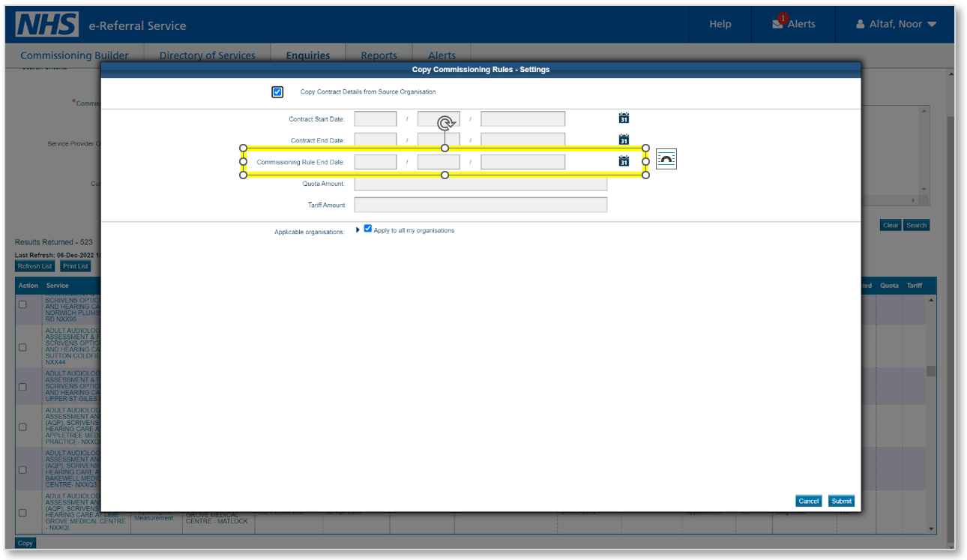Click the Clear button behind the dialog
Screen dimensions: 967x560
pyautogui.click(x=891, y=225)
